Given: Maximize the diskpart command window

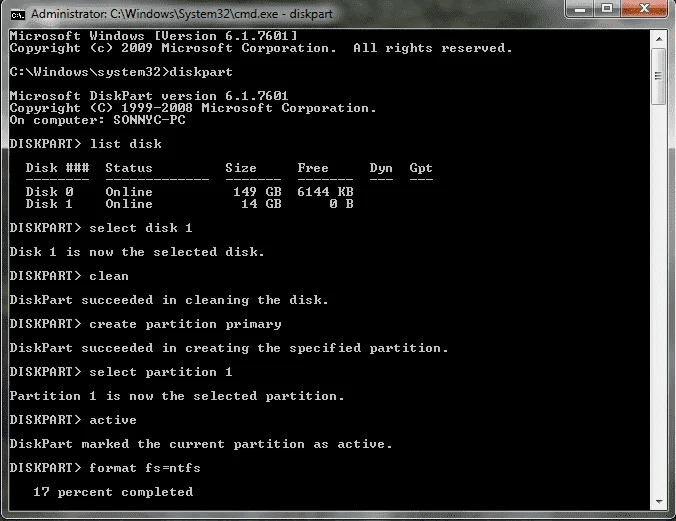Looking at the screenshot, I should pos(607,9).
